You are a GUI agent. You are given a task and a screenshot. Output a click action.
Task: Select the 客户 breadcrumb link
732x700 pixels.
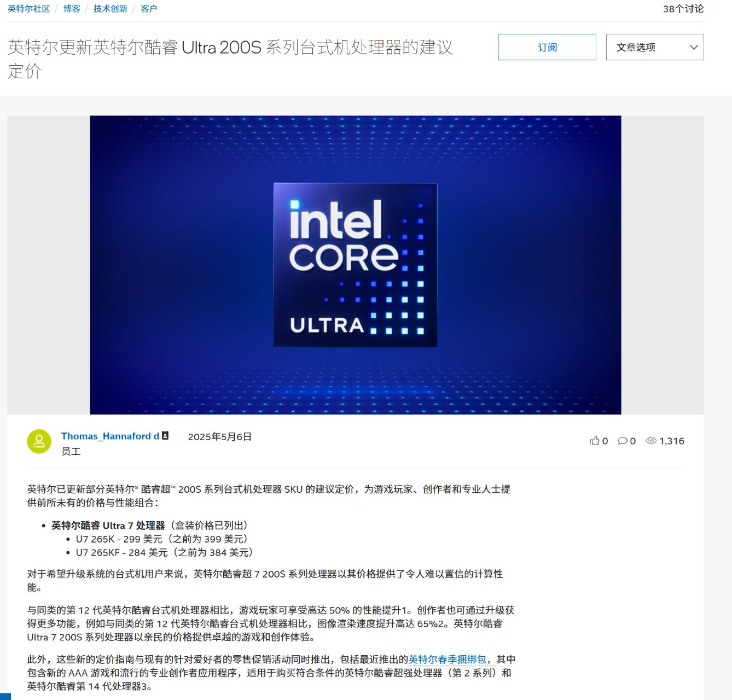[149, 9]
